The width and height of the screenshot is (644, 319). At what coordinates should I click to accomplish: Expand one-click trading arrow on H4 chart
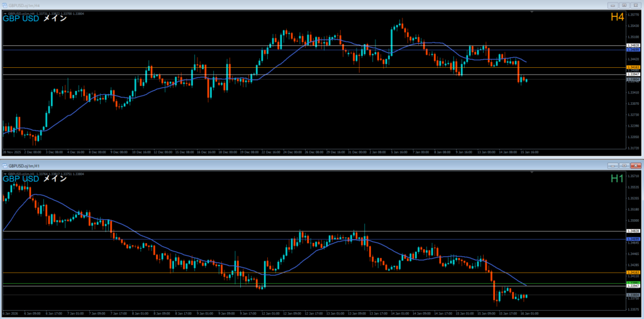point(4,13)
